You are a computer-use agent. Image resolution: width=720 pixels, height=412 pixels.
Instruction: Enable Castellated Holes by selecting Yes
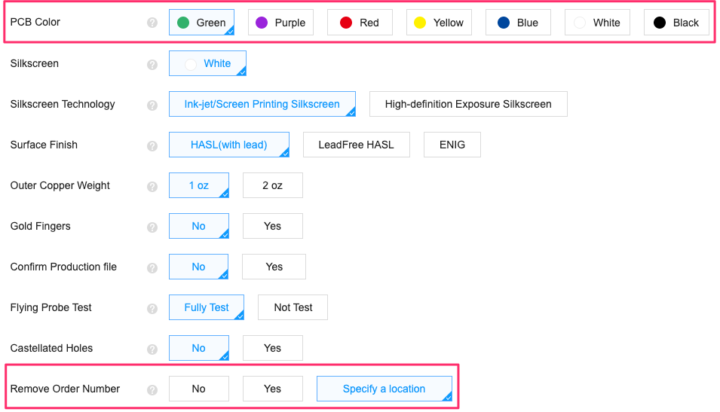click(272, 349)
